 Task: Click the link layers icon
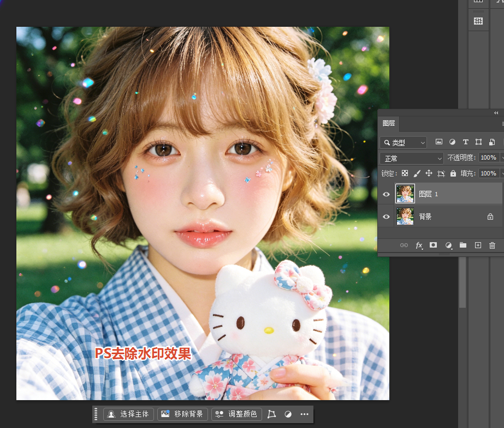[404, 245]
